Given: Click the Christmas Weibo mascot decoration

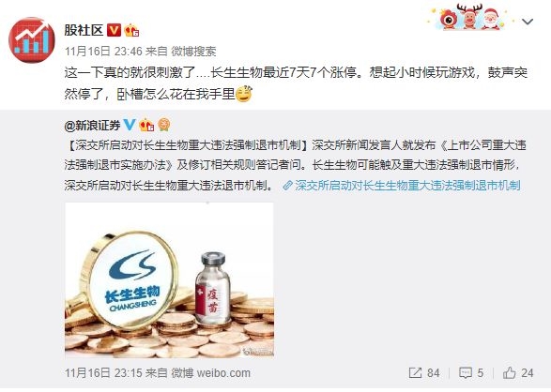Looking at the screenshot, I should point(467,17).
